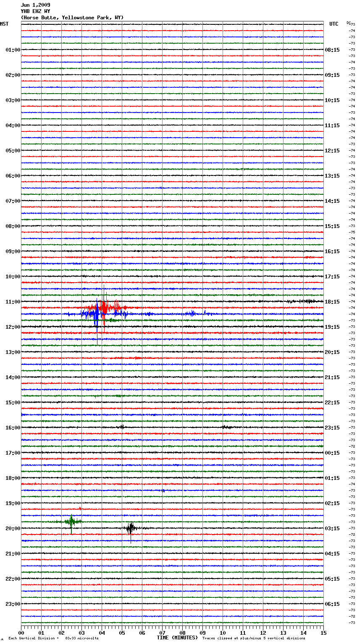Select the 23:00 MST time label
Viewport: 357px width, 644px height.
pyautogui.click(x=13, y=604)
